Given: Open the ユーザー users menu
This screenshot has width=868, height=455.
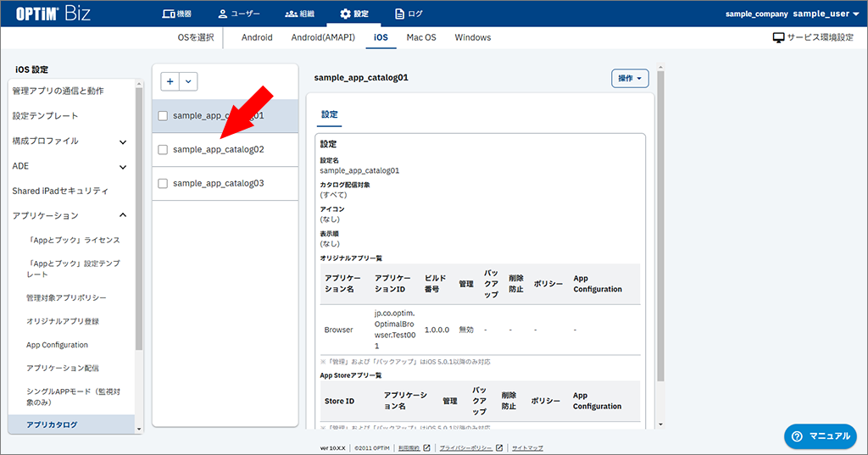Looking at the screenshot, I should (x=238, y=14).
